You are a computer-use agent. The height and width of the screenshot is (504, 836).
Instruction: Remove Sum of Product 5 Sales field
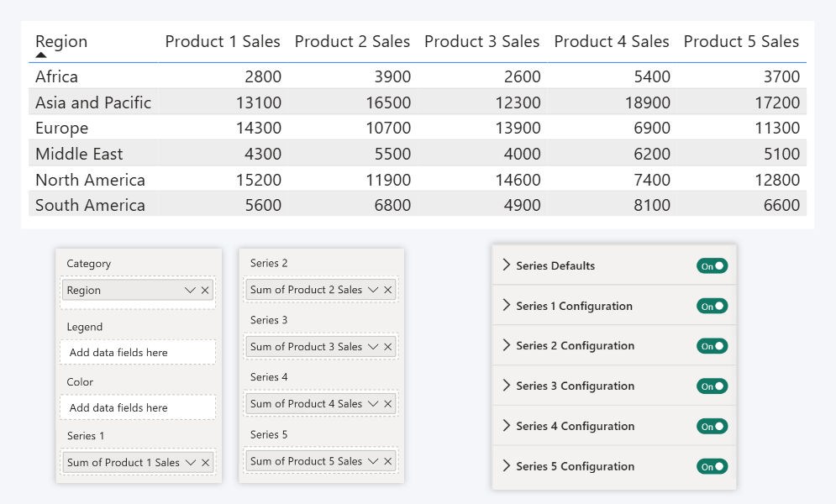pyautogui.click(x=387, y=461)
